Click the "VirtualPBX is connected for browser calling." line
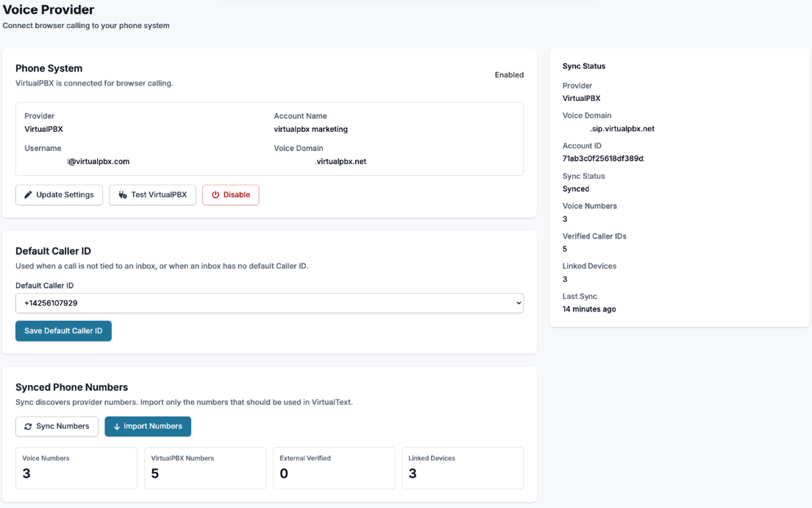 [94, 83]
